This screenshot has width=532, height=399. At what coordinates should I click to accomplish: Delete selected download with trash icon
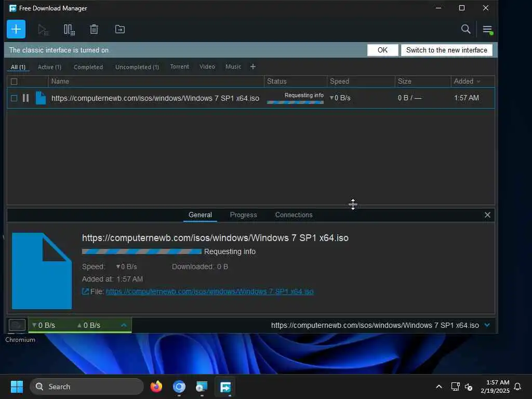(94, 30)
